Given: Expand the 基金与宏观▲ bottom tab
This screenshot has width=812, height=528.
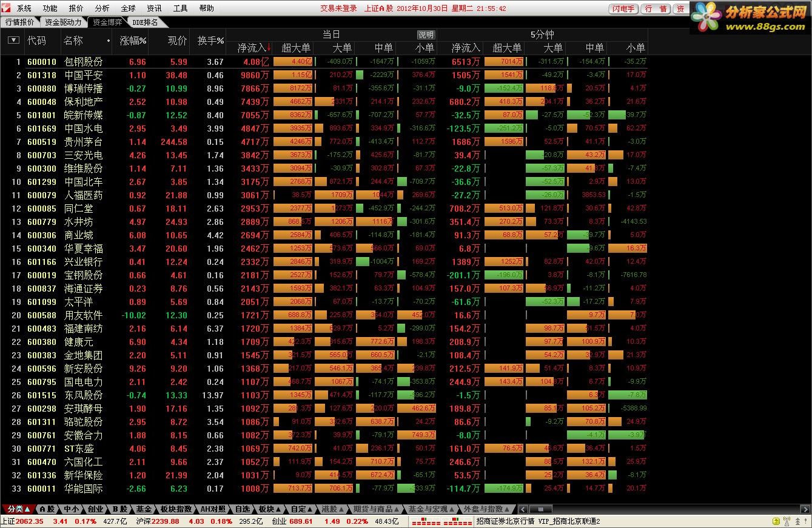Looking at the screenshot, I should (x=432, y=509).
